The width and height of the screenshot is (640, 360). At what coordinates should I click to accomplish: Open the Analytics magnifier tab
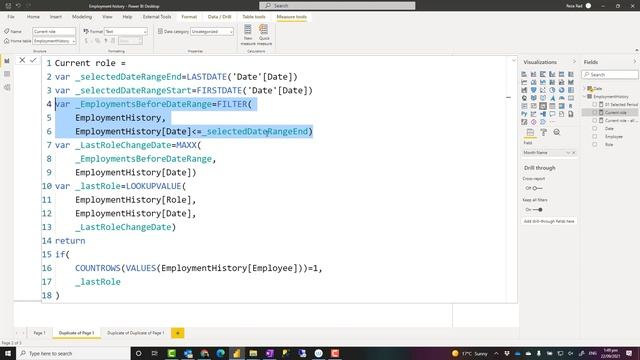(557, 132)
